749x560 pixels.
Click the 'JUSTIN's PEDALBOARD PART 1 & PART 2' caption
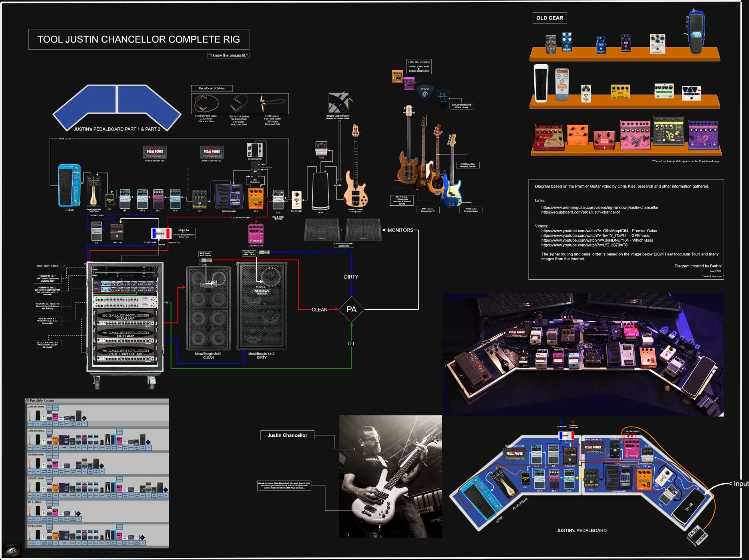117,129
